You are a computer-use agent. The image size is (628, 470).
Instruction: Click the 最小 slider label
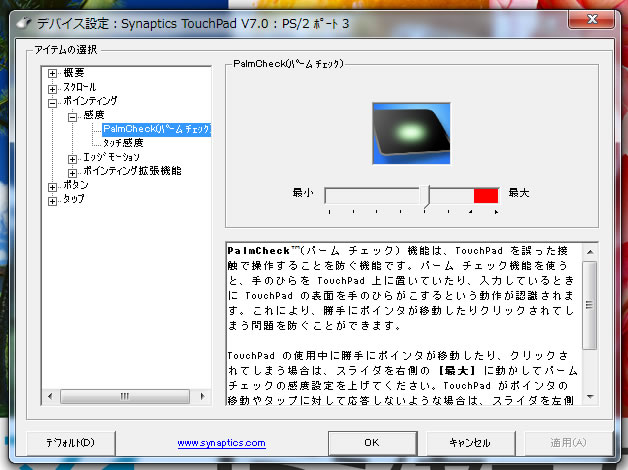tap(302, 193)
